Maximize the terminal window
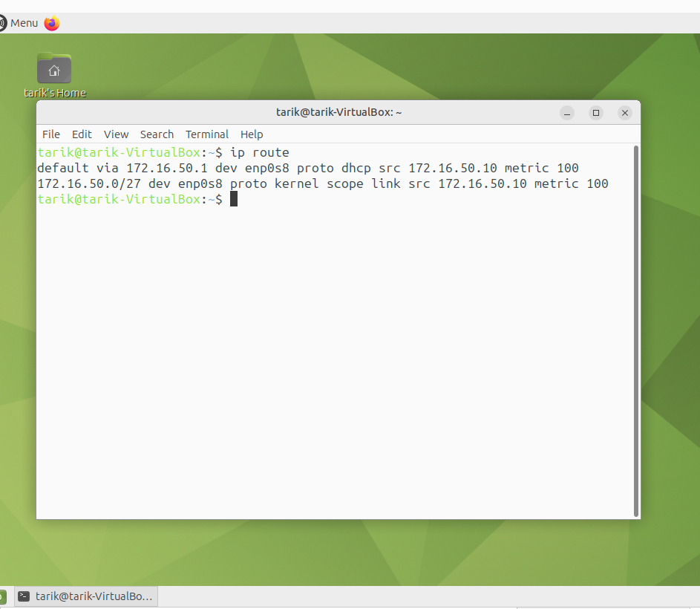 point(596,113)
